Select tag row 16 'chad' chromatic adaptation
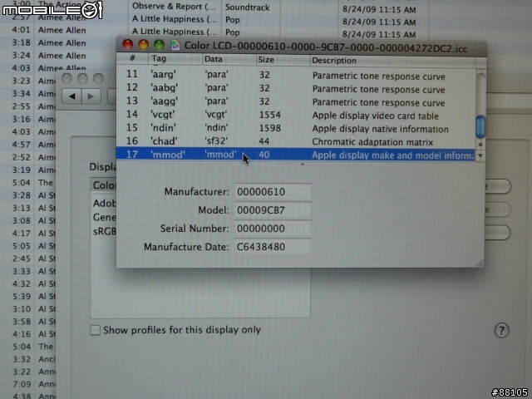 296,141
